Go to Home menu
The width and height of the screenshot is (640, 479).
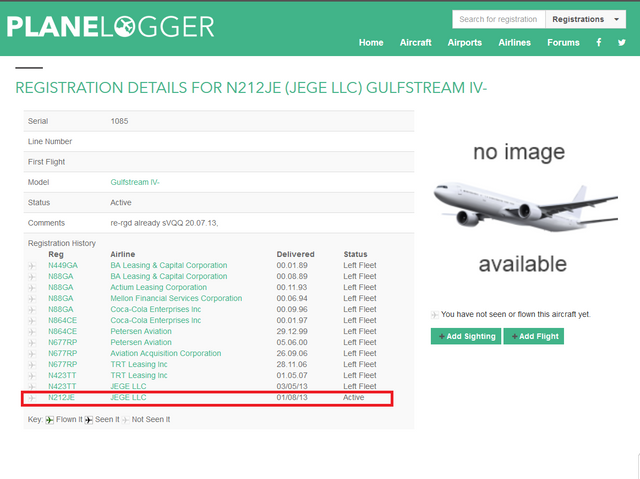click(371, 42)
